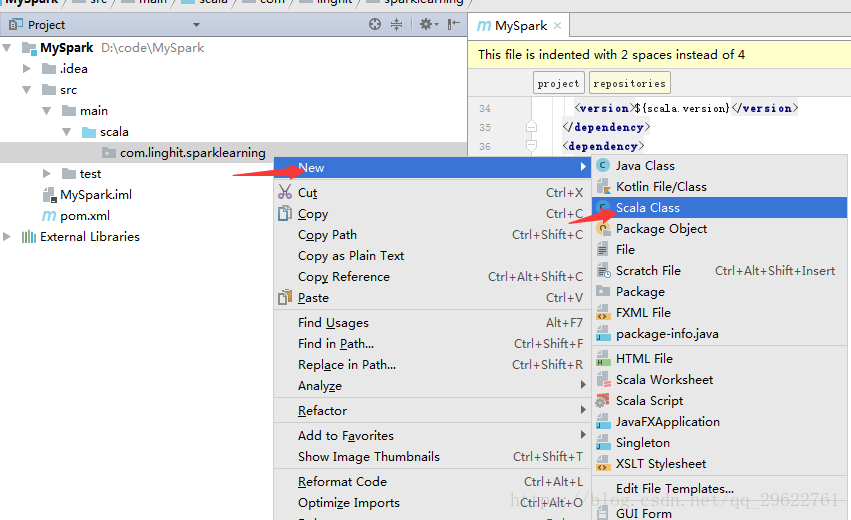Image resolution: width=851 pixels, height=520 pixels.
Task: Choose Scala Class from New submenu
Action: 720,207
